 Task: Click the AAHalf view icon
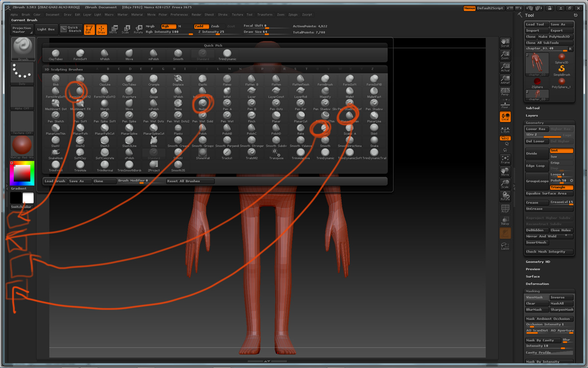click(505, 79)
